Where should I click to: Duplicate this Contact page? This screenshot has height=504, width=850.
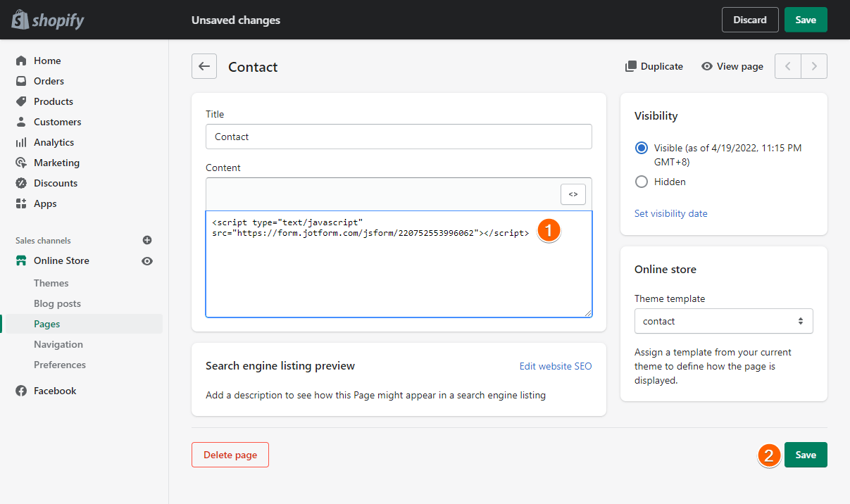pyautogui.click(x=654, y=66)
